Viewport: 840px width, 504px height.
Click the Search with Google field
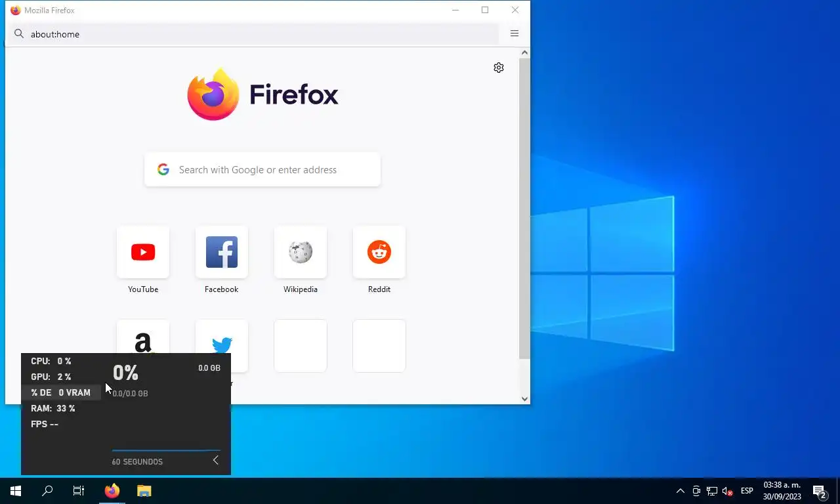[262, 169]
